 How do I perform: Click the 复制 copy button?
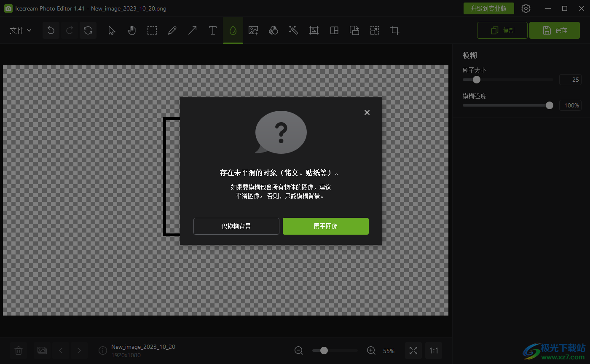502,30
